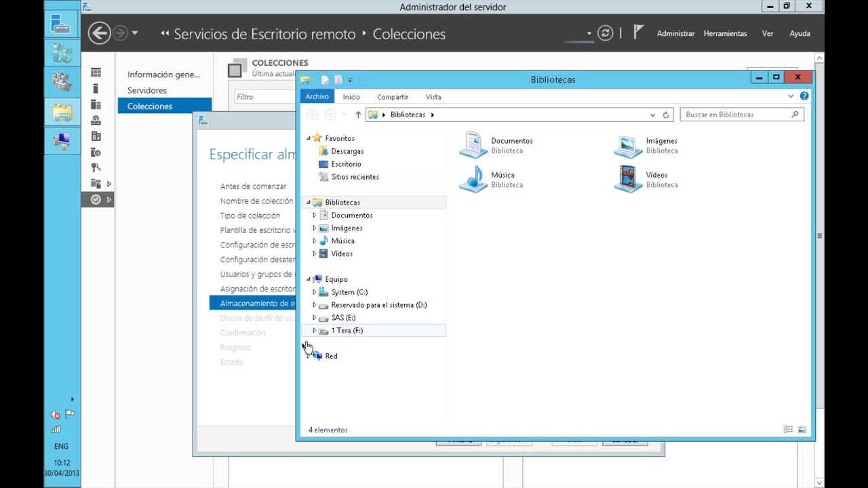Open the address bar history dropdown

(652, 115)
